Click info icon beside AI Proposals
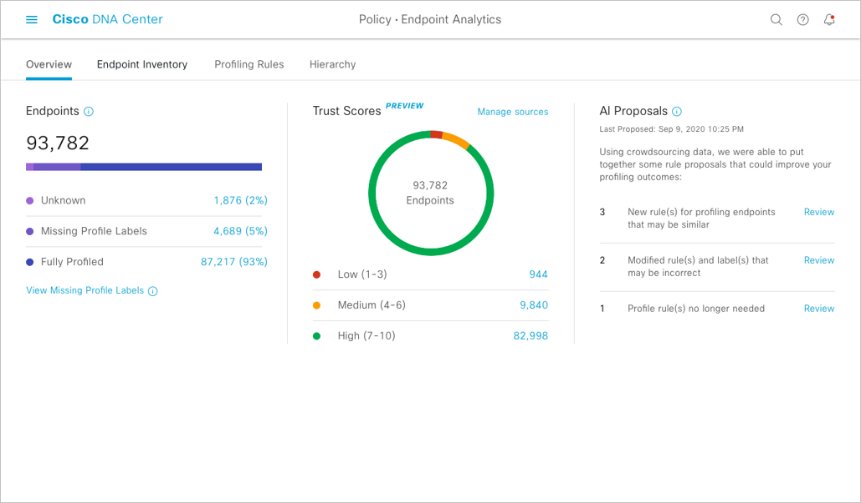Screen dimensions: 861x503 [677, 112]
